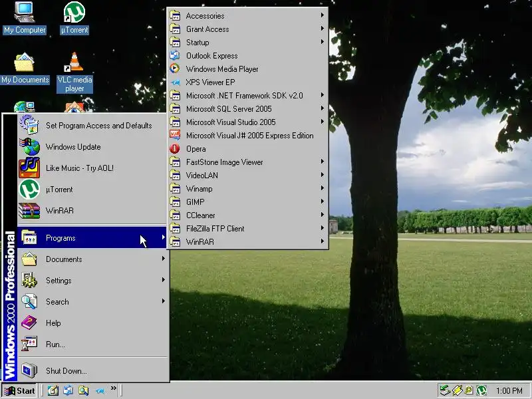Image resolution: width=532 pixels, height=399 pixels.
Task: Open Like Music - Try AOL! entry
Action: [x=92, y=168]
